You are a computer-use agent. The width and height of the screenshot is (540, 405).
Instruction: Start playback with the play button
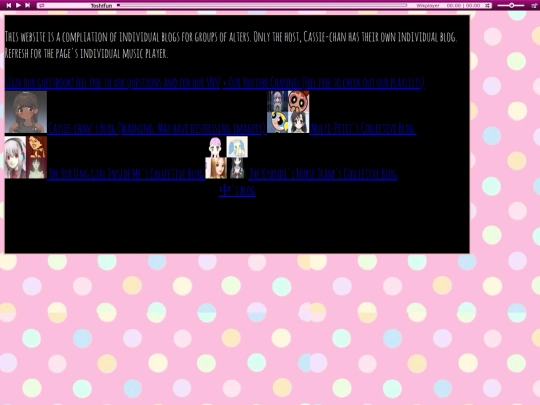[x=18, y=5]
